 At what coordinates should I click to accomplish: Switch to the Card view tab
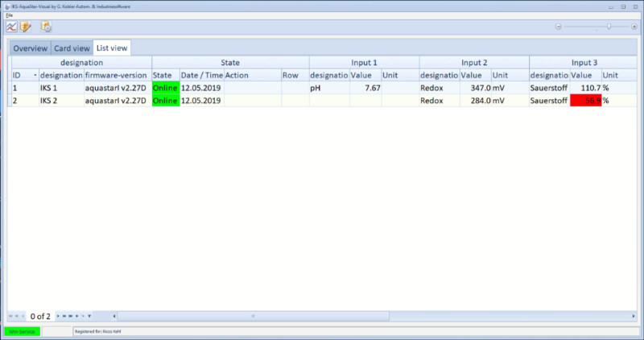tap(72, 48)
